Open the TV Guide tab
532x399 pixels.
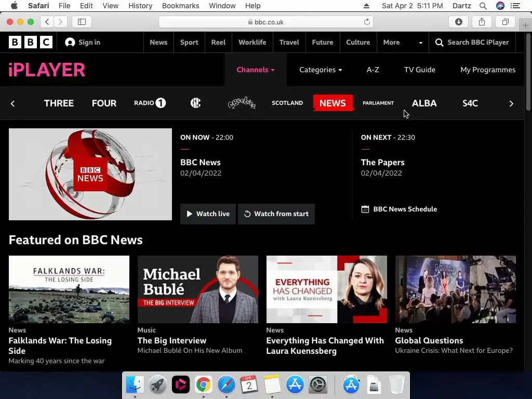[x=420, y=70]
